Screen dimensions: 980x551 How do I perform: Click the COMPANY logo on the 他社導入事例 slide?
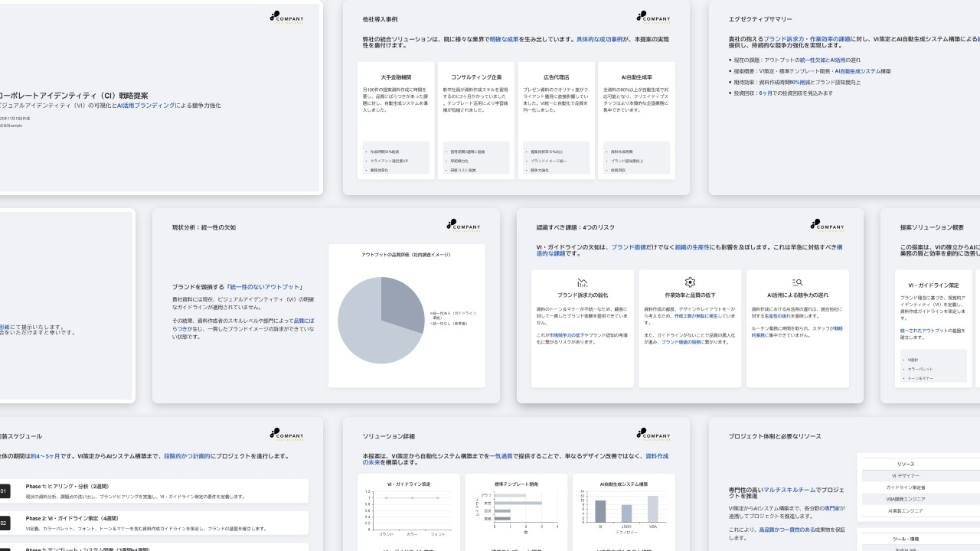pyautogui.click(x=652, y=17)
